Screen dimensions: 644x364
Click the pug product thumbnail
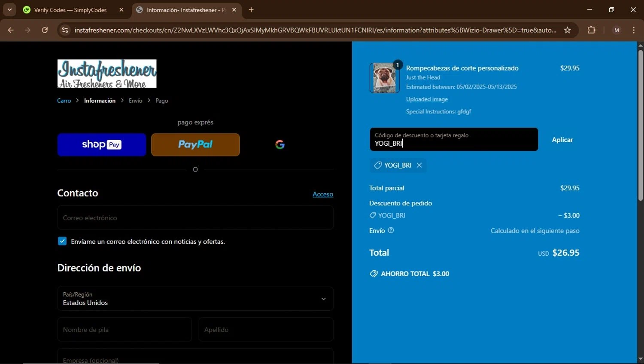[x=384, y=78]
